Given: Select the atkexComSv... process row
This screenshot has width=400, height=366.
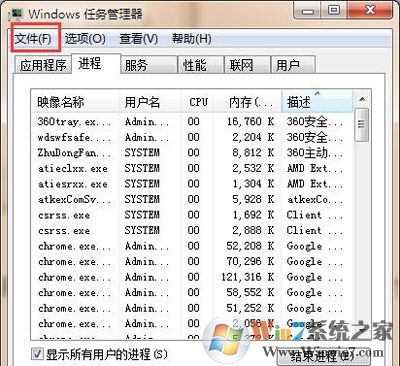Looking at the screenshot, I should [x=192, y=199].
